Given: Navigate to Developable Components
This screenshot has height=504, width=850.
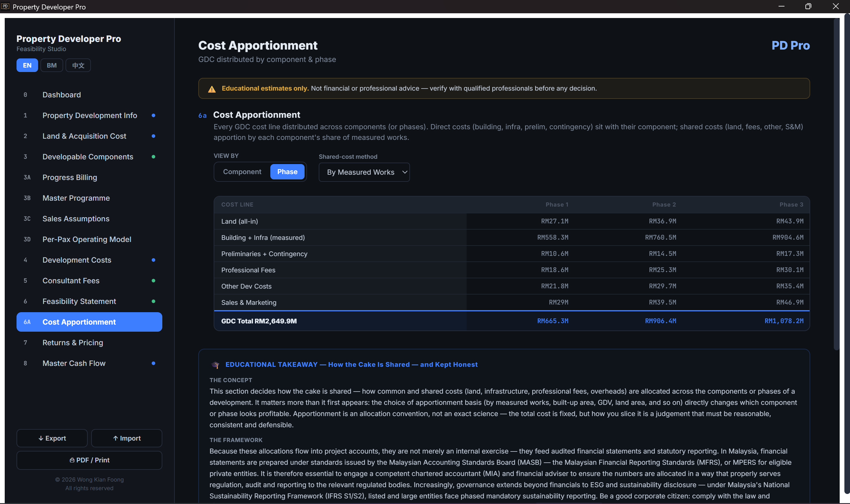Looking at the screenshot, I should pos(89,157).
